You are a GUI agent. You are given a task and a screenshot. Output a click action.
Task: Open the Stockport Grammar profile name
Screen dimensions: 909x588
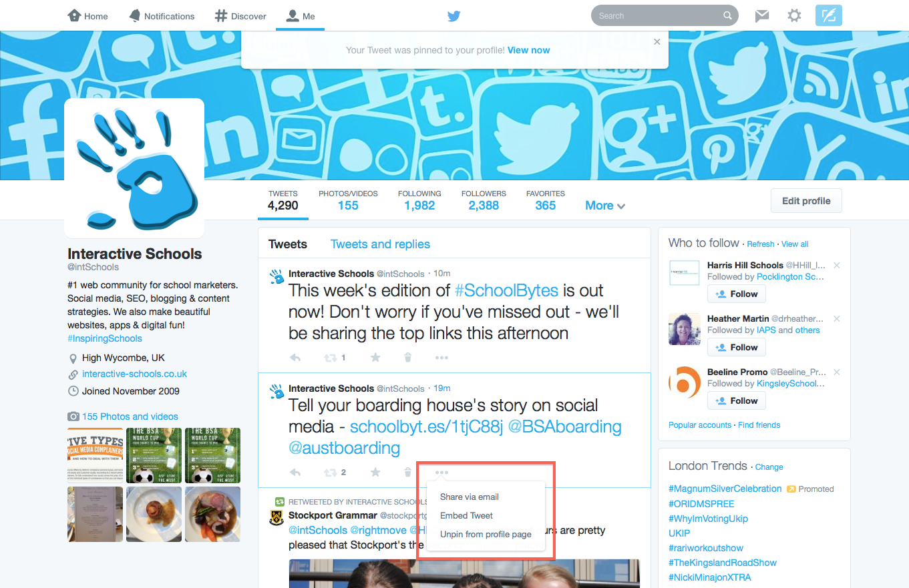tap(333, 515)
